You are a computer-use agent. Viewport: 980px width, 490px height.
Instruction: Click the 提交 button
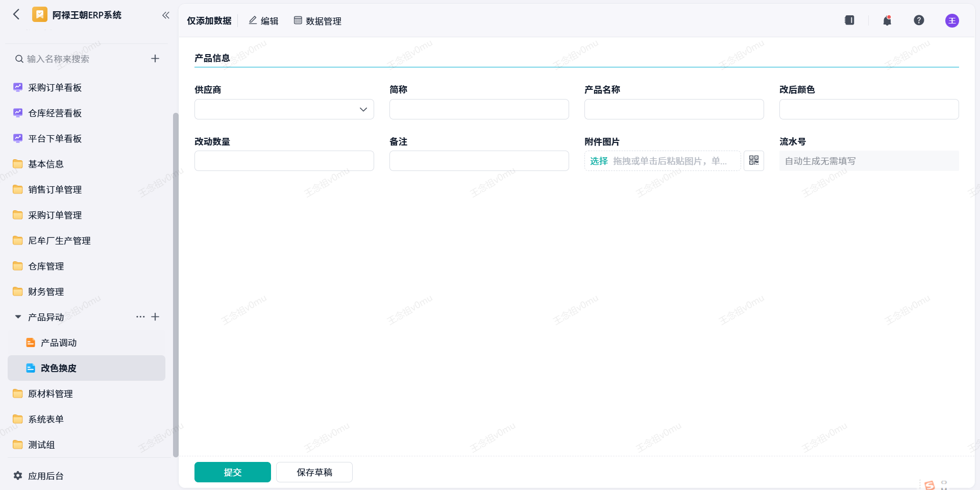click(x=233, y=472)
